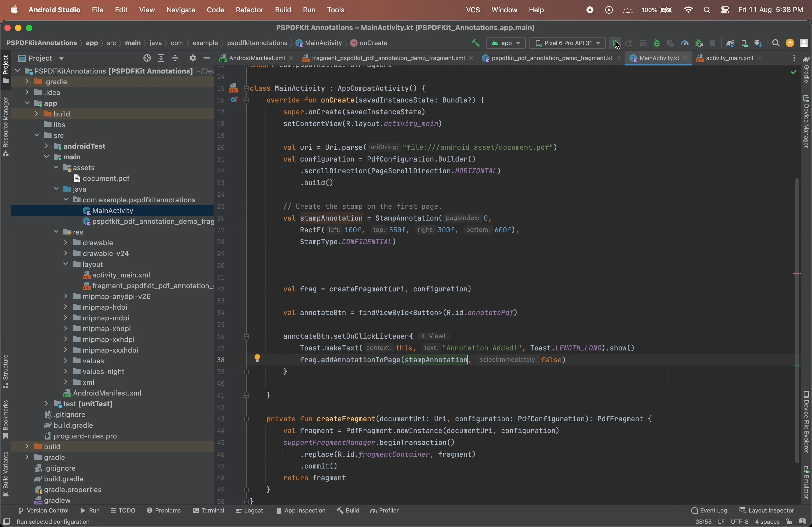Click the light bulb intention icon
Viewport: 812px width, 527px height.
coord(257,358)
